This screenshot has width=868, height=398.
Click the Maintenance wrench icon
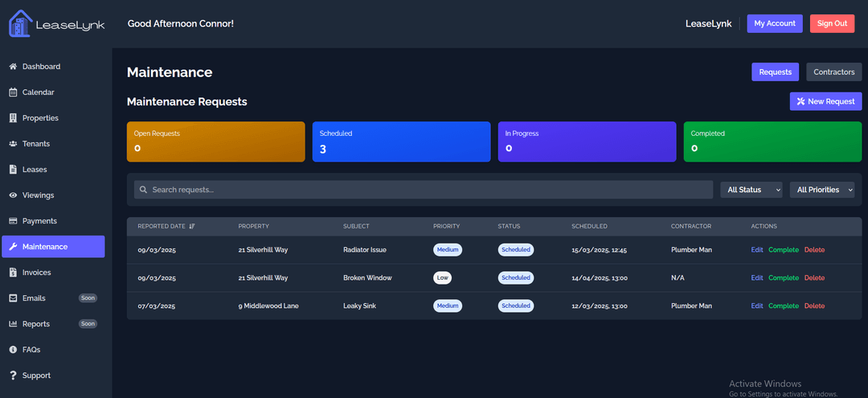(14, 247)
